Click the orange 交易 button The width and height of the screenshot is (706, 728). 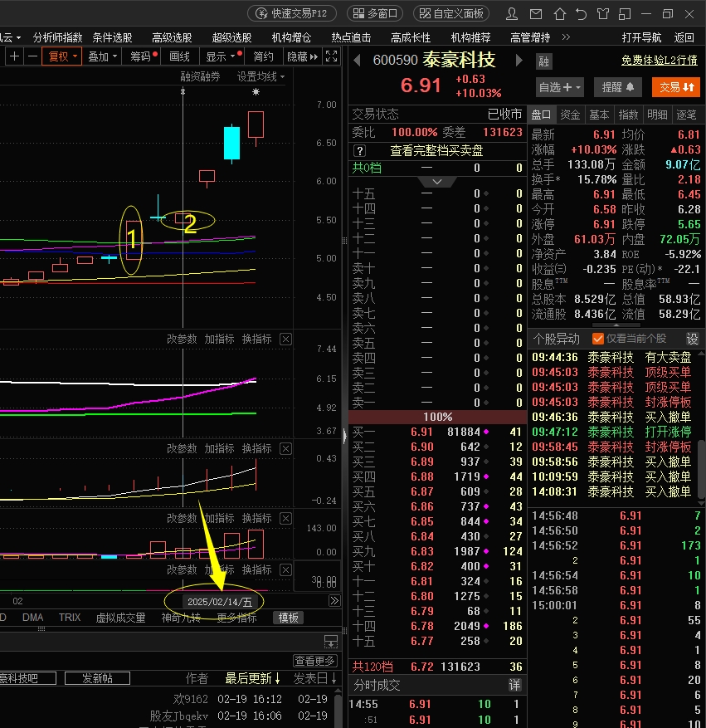[676, 87]
